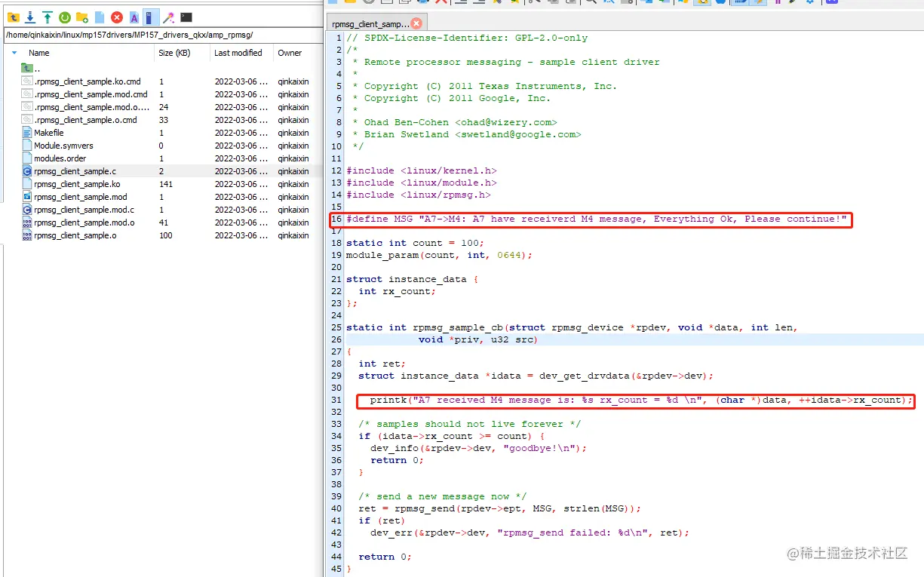Click the 'int rx_count;' line
Viewport: 924px width, 577px height.
397,291
